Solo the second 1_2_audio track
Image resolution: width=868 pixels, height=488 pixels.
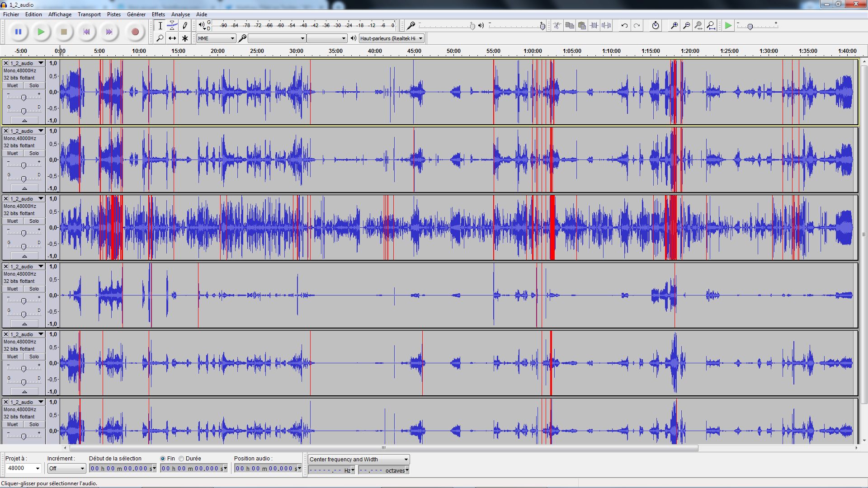tap(34, 153)
